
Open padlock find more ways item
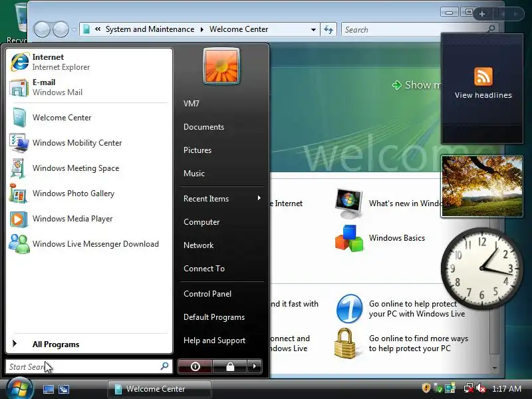(402, 343)
